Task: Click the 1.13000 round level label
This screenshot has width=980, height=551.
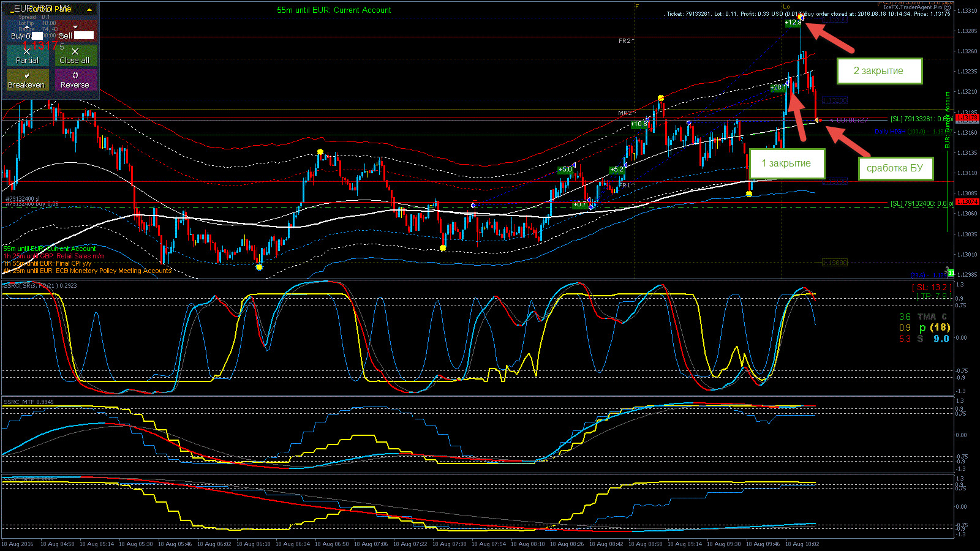Action: point(834,263)
